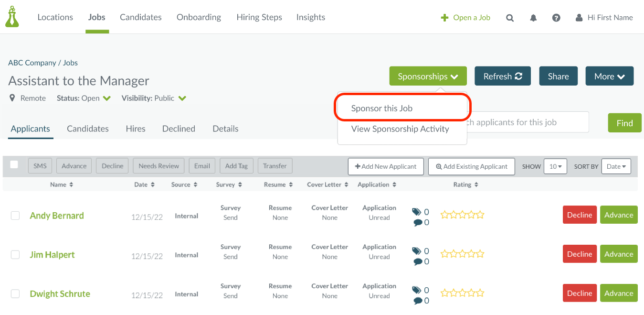Open Dwight Schrute's applicant profile link

click(x=60, y=294)
